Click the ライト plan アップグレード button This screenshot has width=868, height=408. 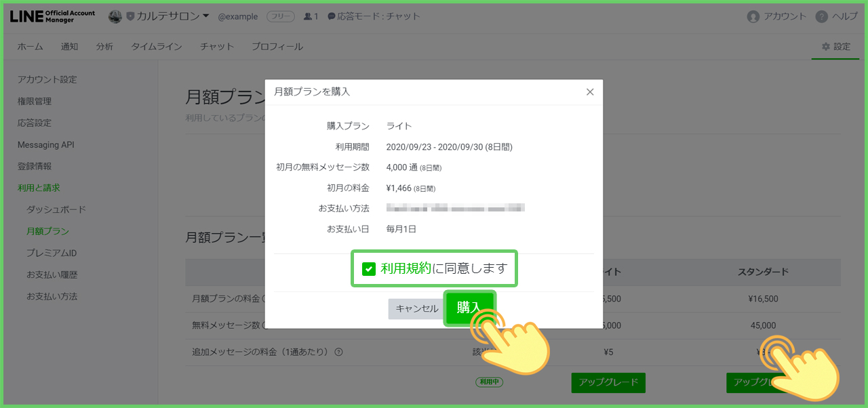pyautogui.click(x=608, y=382)
